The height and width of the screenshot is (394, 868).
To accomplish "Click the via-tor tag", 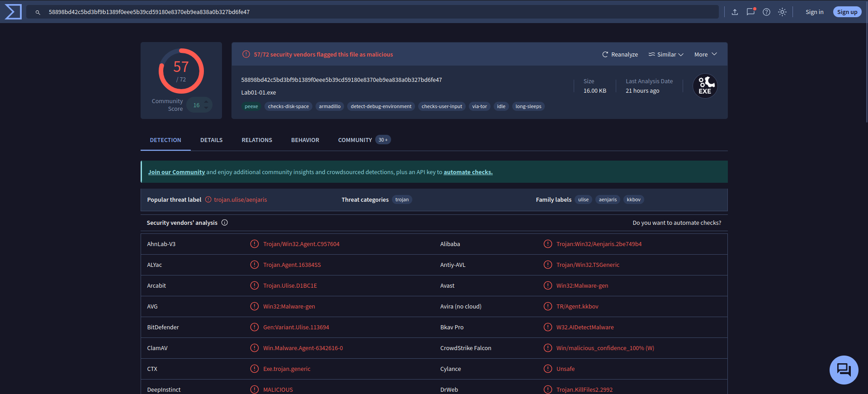I will pyautogui.click(x=480, y=107).
